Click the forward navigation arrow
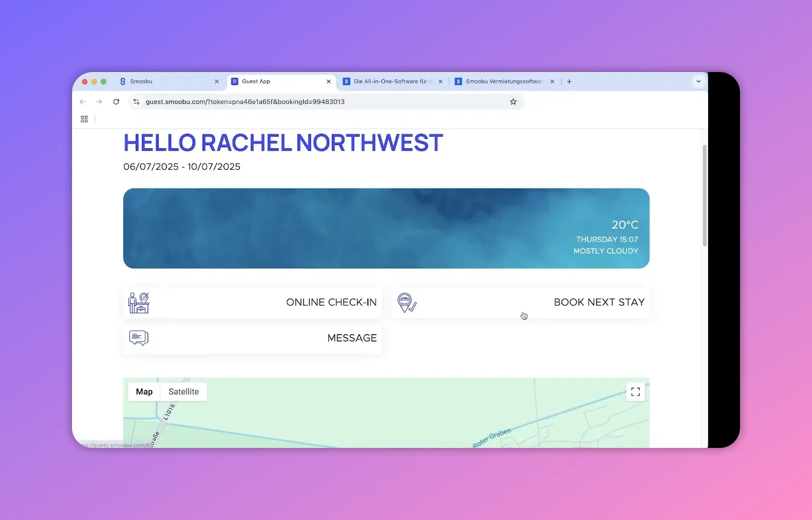 point(99,101)
